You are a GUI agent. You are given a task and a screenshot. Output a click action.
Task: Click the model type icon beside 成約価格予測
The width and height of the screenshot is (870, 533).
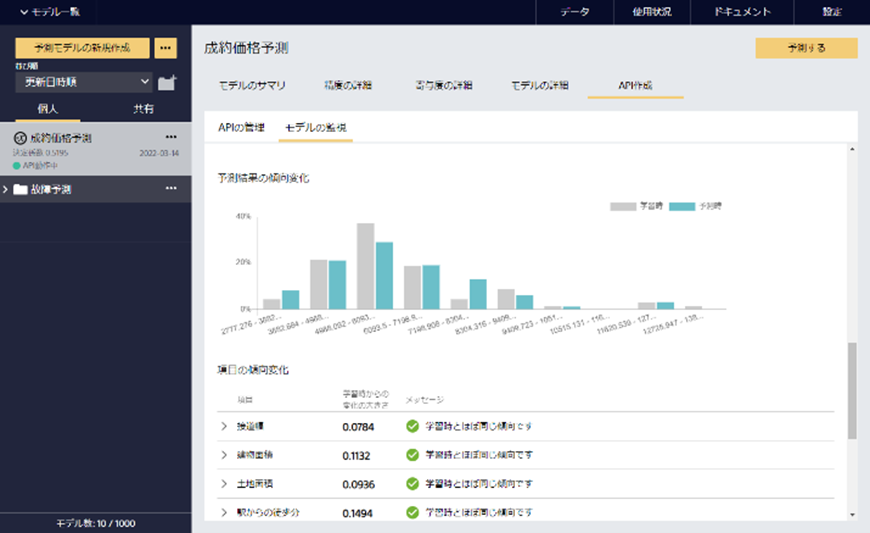pos(20,138)
